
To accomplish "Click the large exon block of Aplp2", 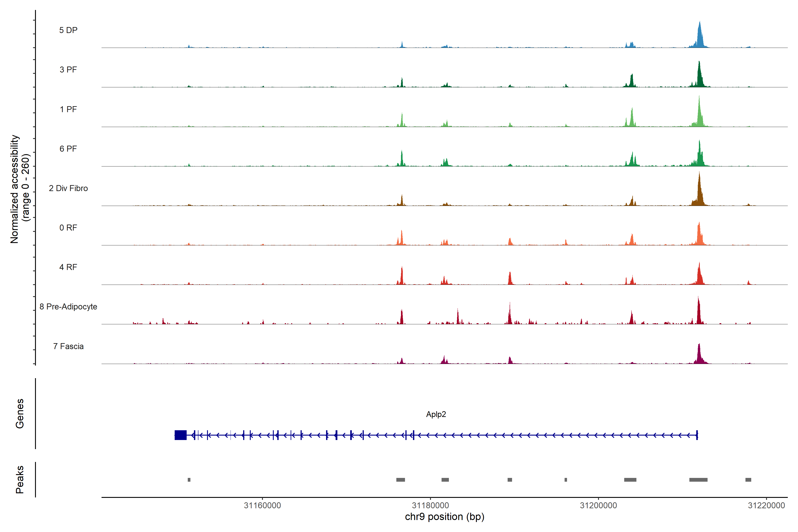I will click(180, 435).
